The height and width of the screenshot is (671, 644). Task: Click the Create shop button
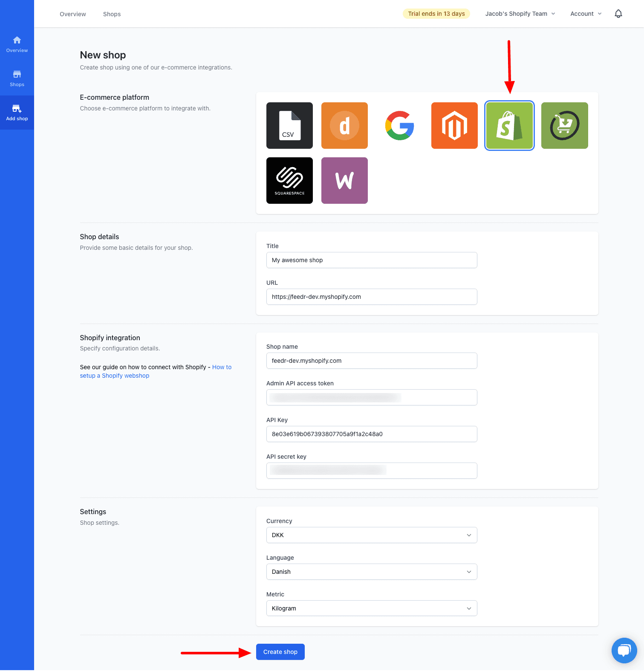[280, 652]
